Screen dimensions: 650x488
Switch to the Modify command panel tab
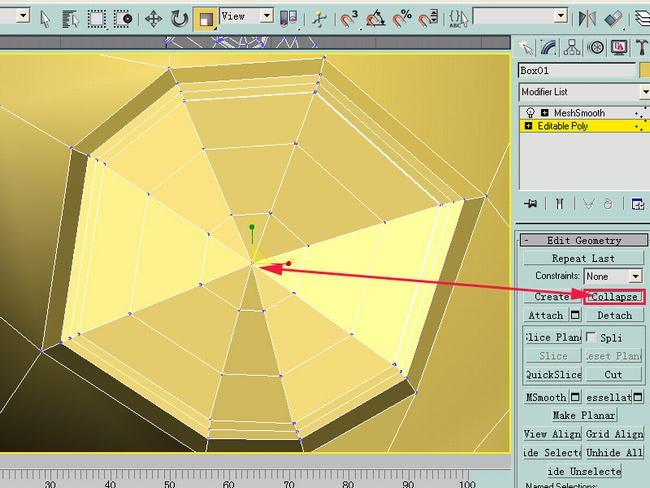click(x=549, y=48)
